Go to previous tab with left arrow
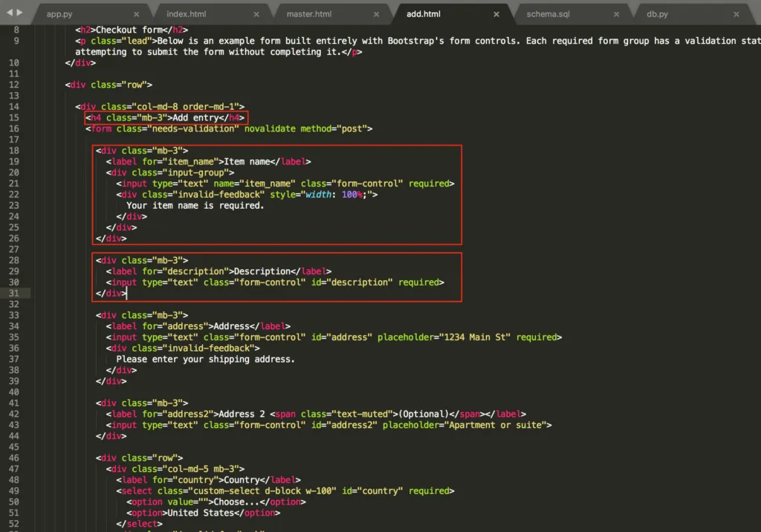Viewport: 761px width, 532px height. (x=9, y=12)
